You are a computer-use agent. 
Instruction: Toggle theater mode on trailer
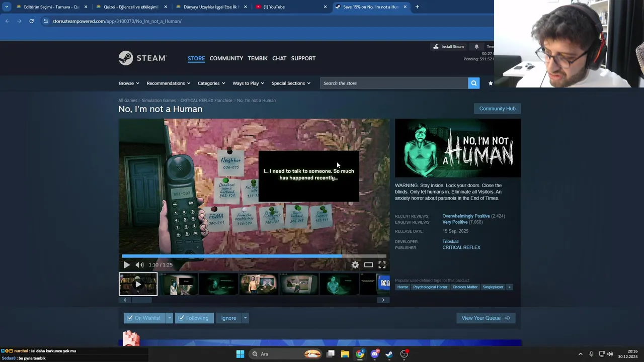(x=368, y=265)
